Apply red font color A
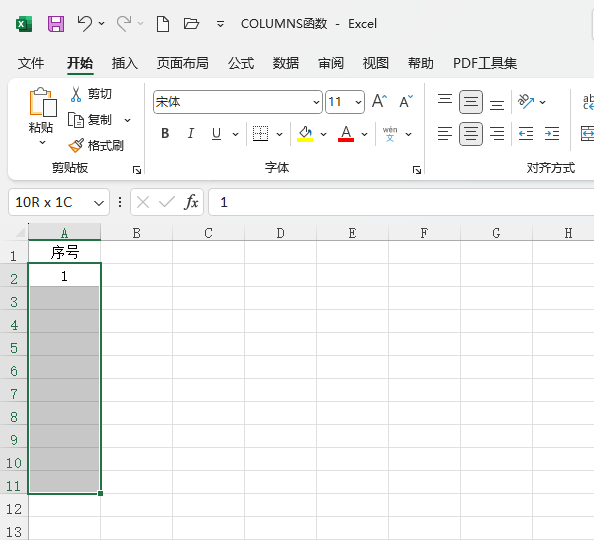Viewport: 594px width, 540px height. (x=346, y=133)
